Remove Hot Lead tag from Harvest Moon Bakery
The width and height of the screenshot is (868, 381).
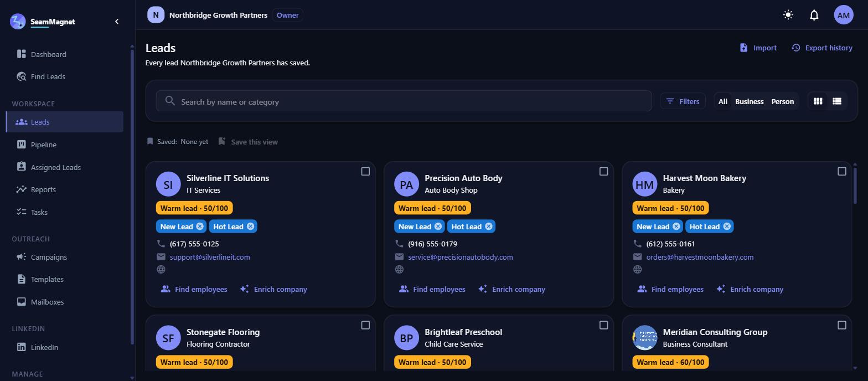[x=727, y=226]
